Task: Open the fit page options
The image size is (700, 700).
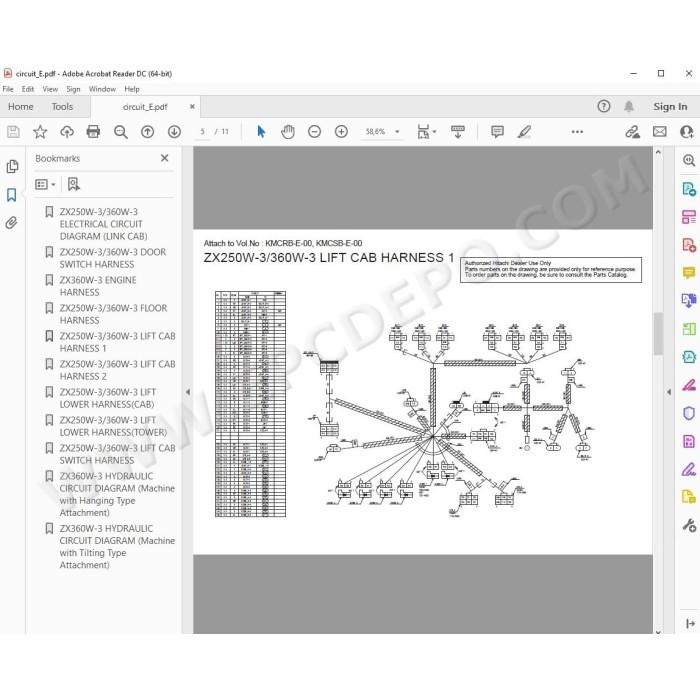Action: (x=426, y=132)
